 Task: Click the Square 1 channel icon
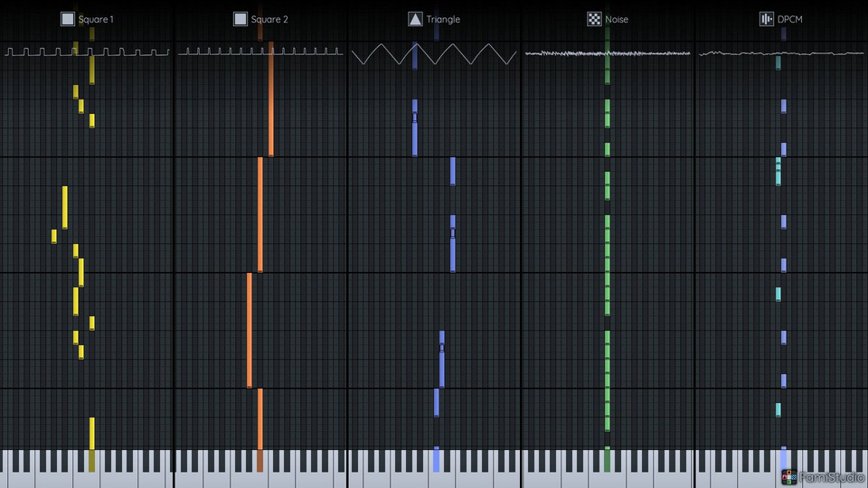(x=68, y=19)
